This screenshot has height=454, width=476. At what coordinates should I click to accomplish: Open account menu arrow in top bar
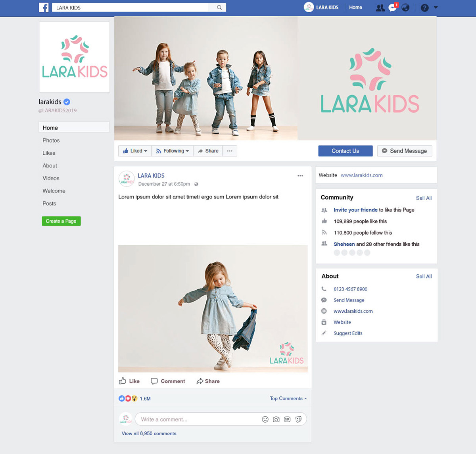436,8
